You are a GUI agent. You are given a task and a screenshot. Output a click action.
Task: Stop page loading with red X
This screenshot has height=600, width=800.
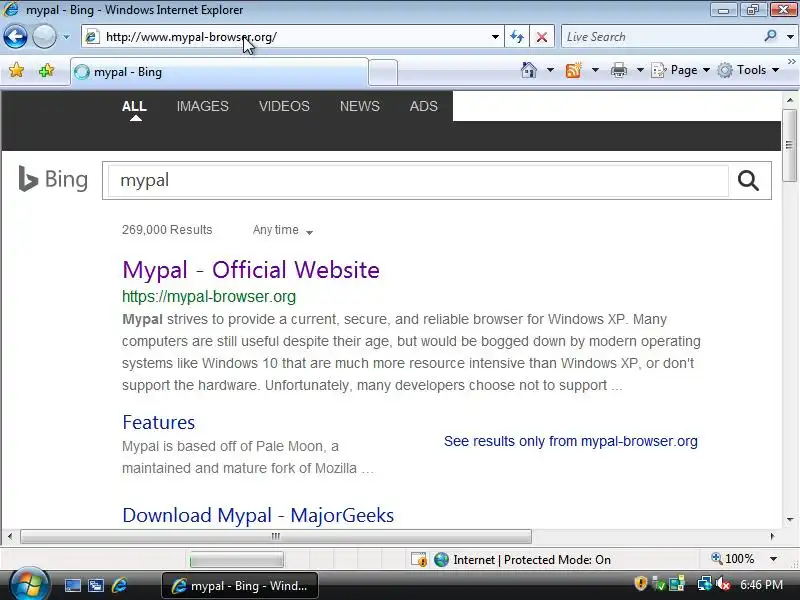tap(542, 37)
